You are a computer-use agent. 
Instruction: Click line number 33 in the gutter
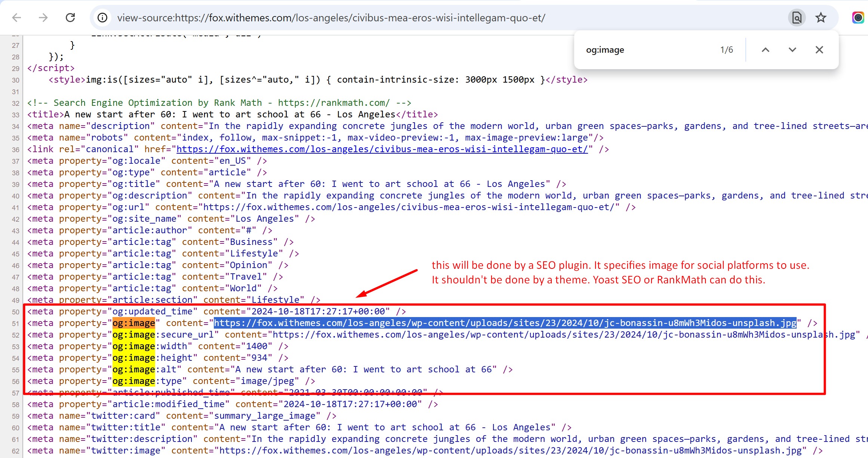coord(15,115)
